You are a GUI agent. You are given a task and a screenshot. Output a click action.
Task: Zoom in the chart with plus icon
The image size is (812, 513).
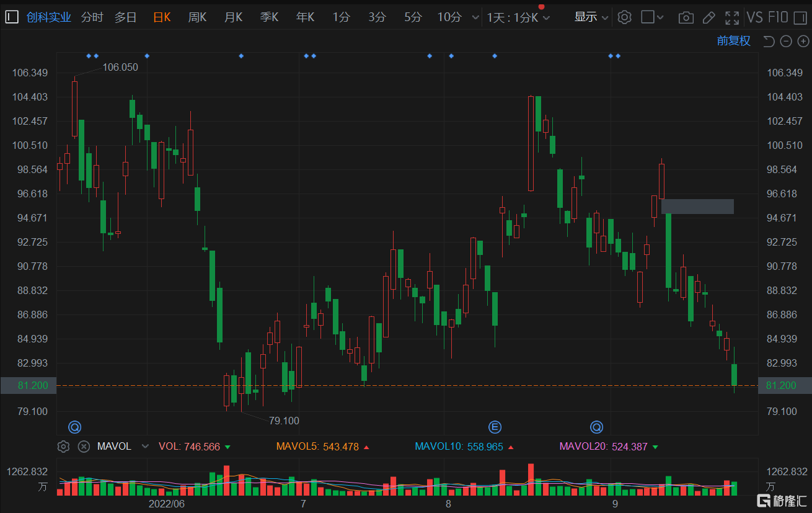pos(803,42)
